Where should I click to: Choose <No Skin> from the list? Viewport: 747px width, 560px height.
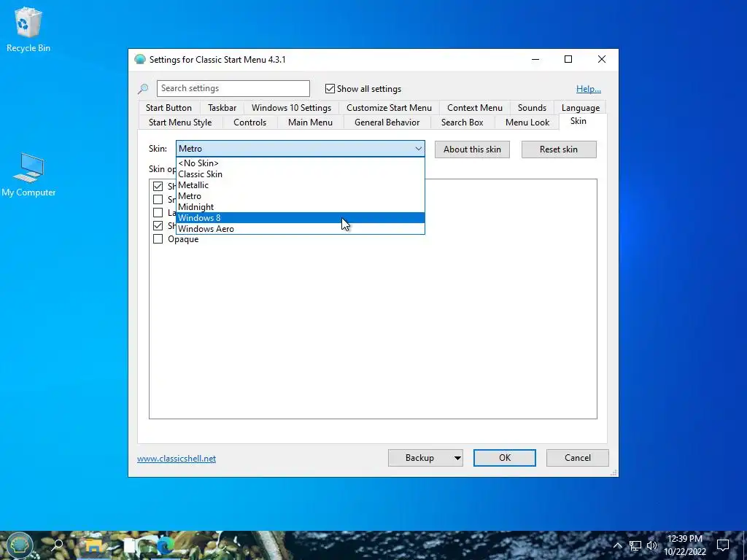click(300, 163)
